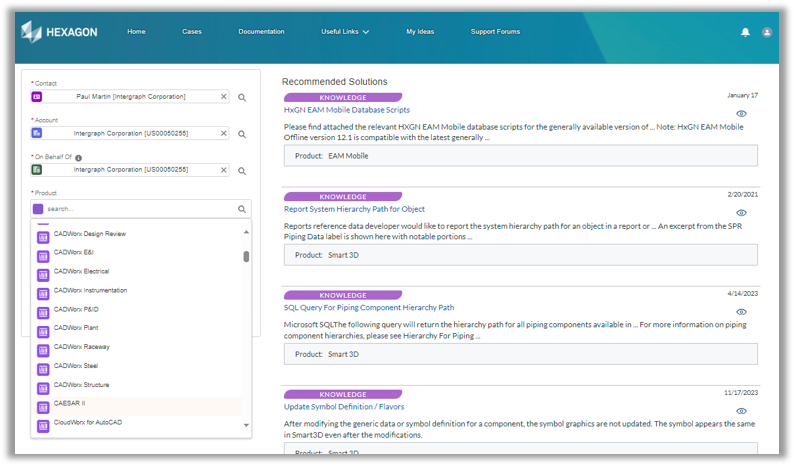The height and width of the screenshot is (466, 794).
Task: Click the CADWorx Structure product icon
Action: [43, 388]
